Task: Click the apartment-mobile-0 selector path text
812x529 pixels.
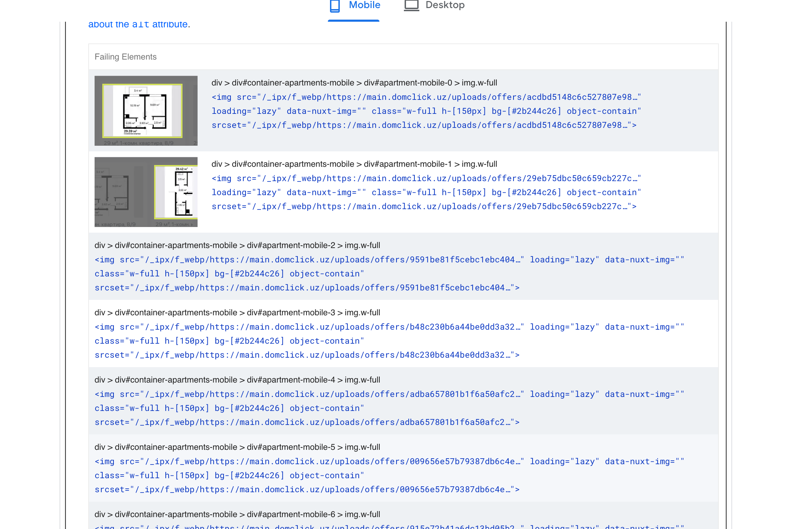Action: coord(354,83)
